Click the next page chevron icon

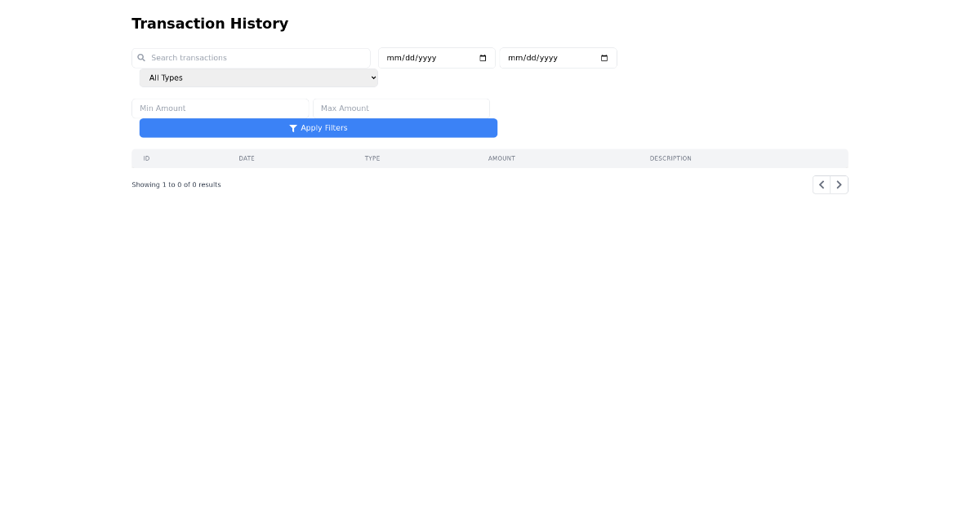839,184
